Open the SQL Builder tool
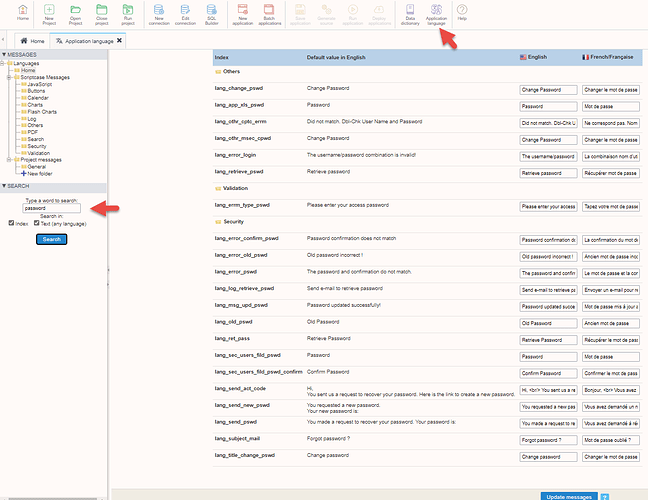This screenshot has width=648, height=500. 212,14
